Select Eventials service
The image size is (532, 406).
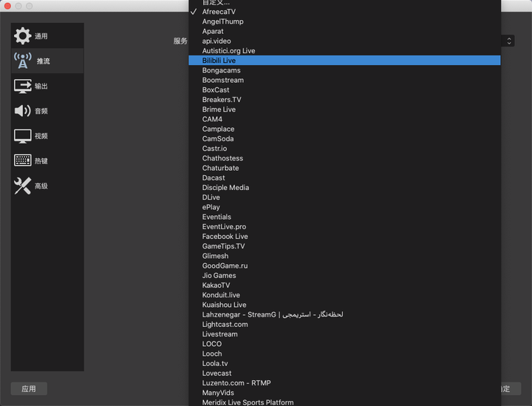(344, 217)
